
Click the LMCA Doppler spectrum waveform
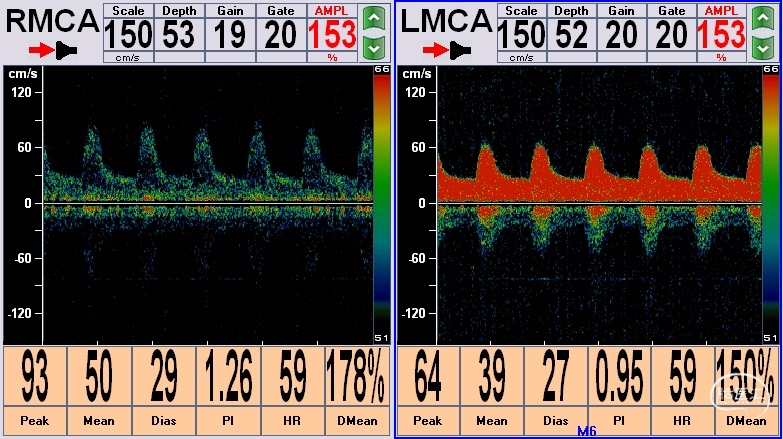599,204
